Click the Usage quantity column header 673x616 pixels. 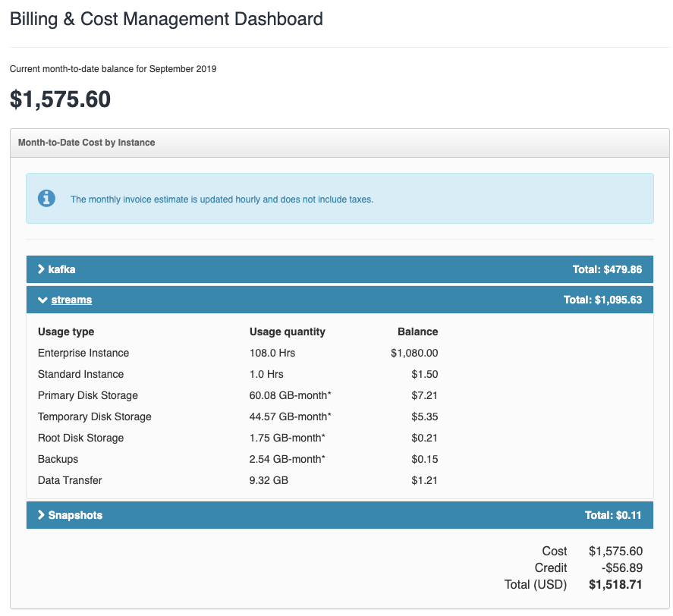pos(287,332)
